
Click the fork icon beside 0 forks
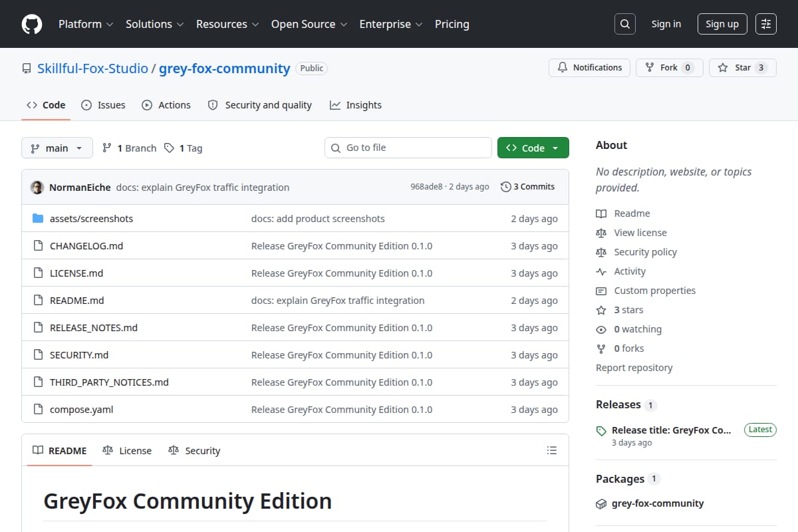601,348
